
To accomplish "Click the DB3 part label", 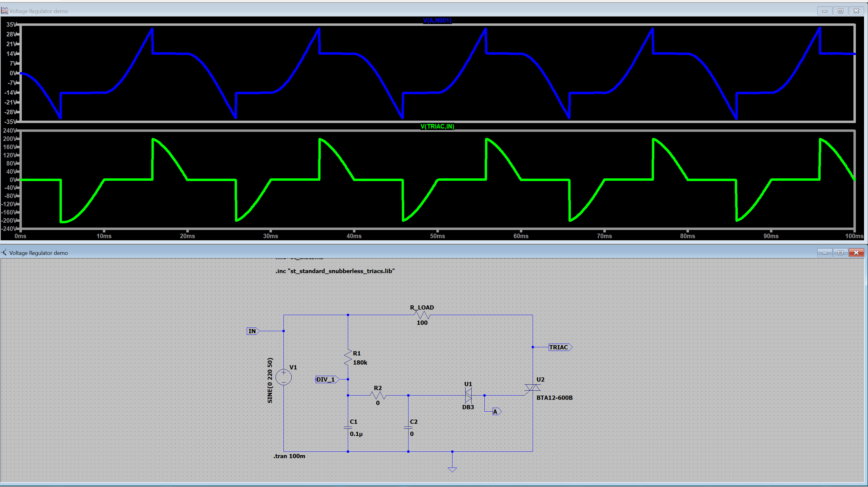I will click(x=468, y=407).
